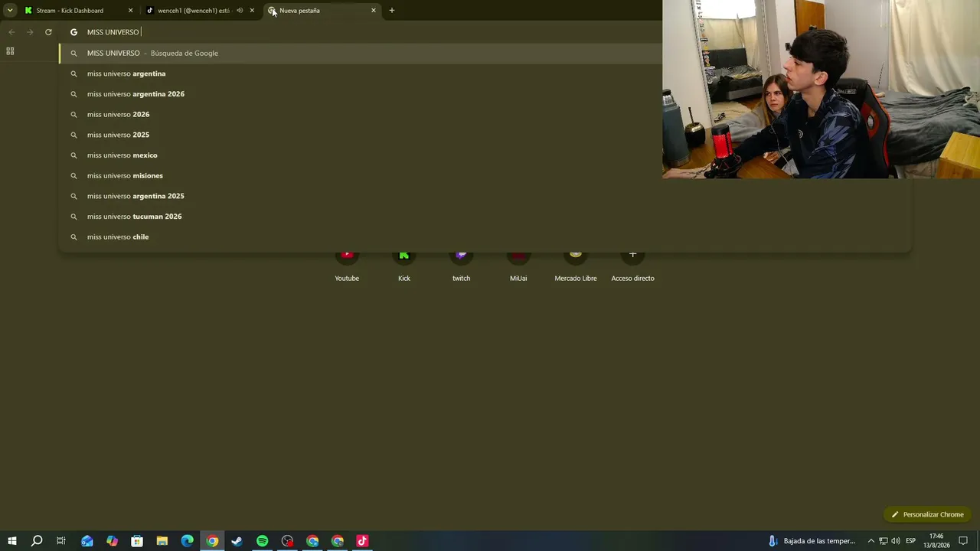
Task: Open File Explorer from the taskbar
Action: 162,541
